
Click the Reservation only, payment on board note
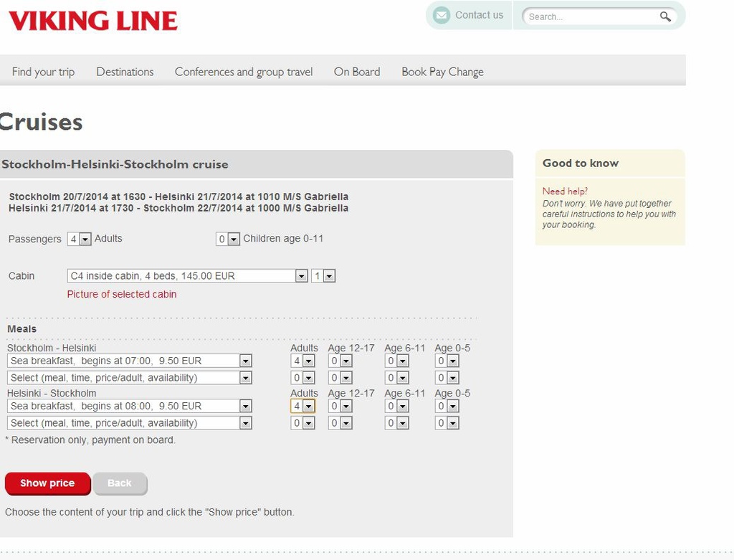coord(90,440)
